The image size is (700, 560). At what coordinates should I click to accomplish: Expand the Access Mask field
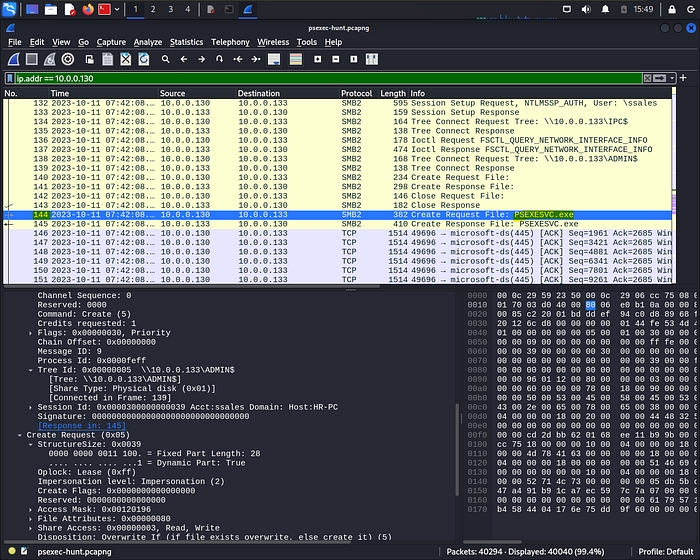click(x=31, y=509)
